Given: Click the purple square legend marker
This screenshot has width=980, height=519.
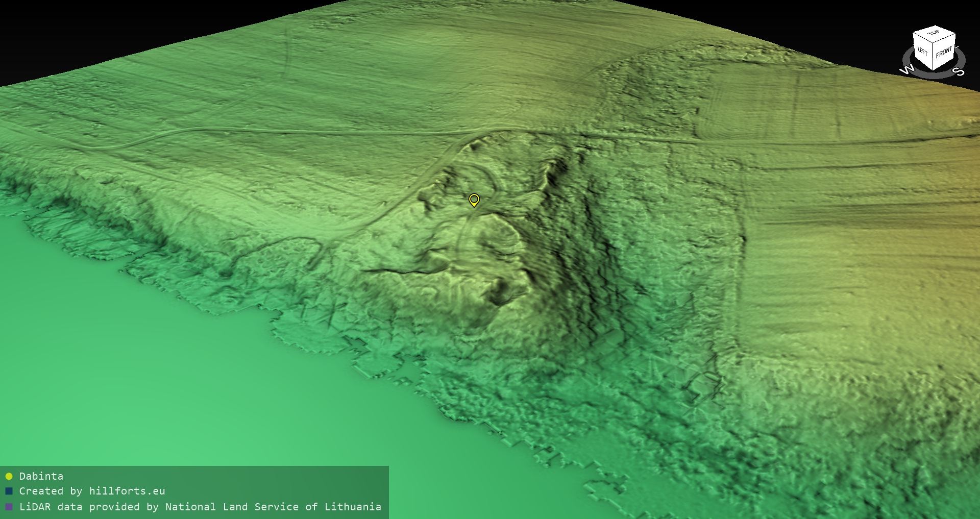Looking at the screenshot, I should pos(9,507).
